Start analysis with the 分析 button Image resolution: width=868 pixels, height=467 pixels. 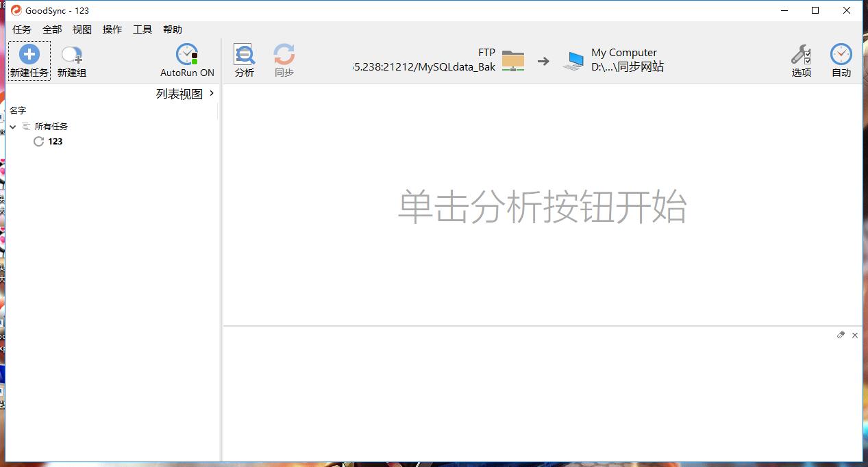(244, 55)
